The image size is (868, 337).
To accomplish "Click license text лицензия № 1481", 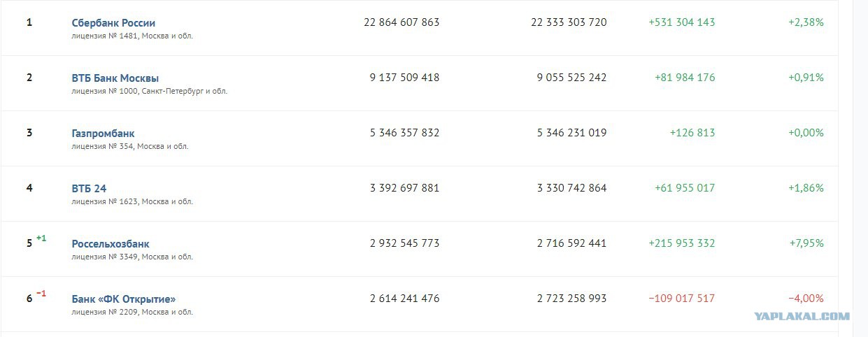I will click(104, 36).
